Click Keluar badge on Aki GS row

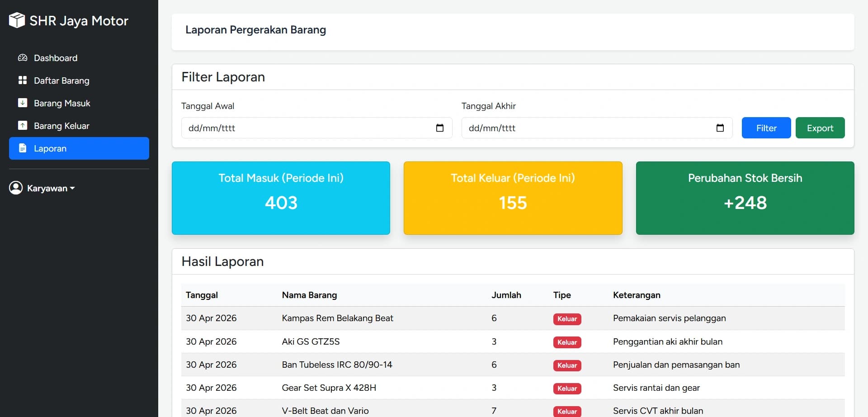click(x=567, y=342)
